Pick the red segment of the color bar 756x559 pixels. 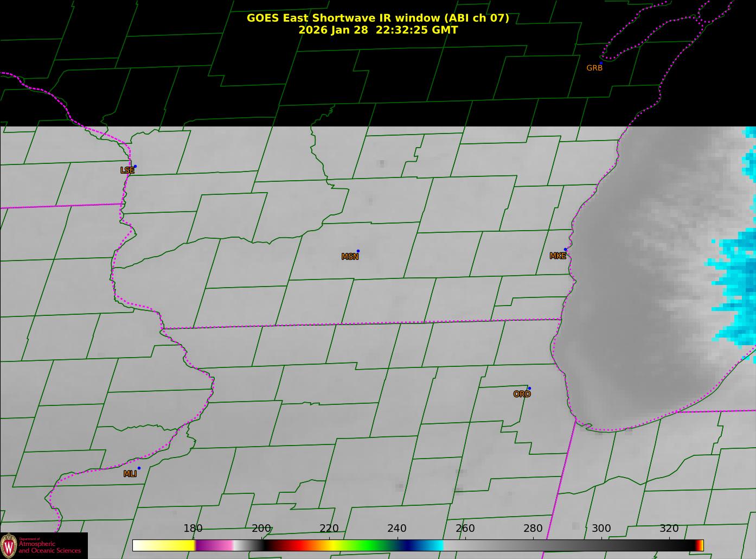[298, 545]
